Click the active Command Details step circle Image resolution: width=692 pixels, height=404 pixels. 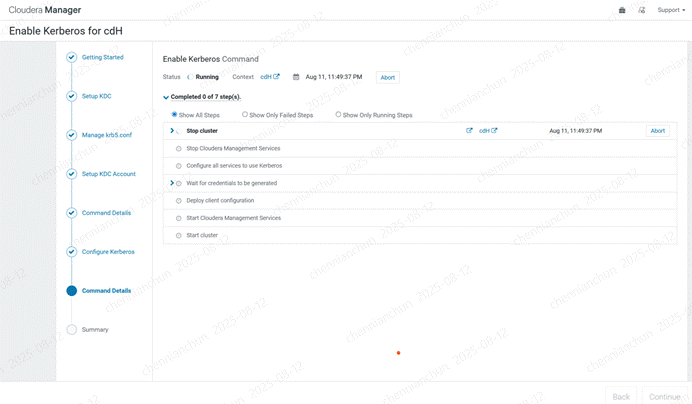pyautogui.click(x=71, y=291)
